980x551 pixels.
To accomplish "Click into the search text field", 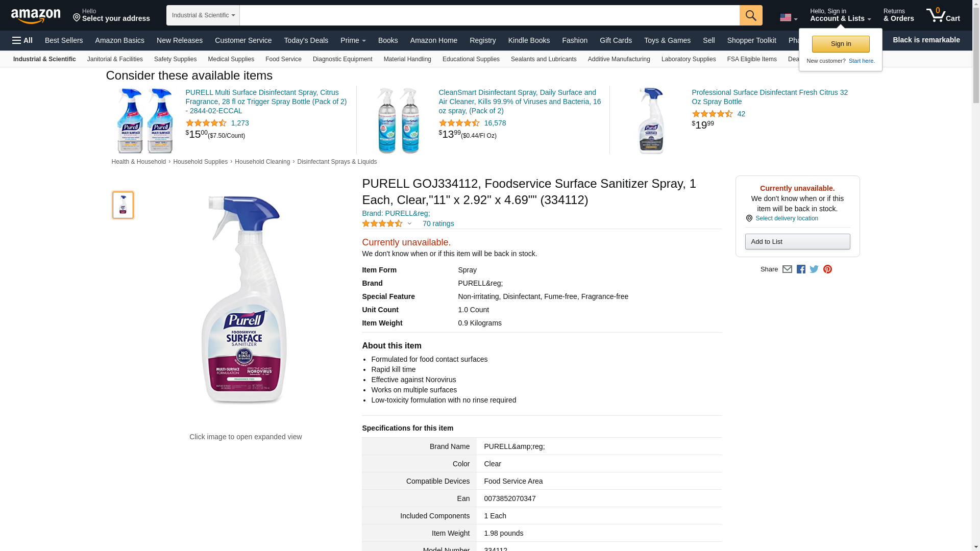I will [489, 15].
